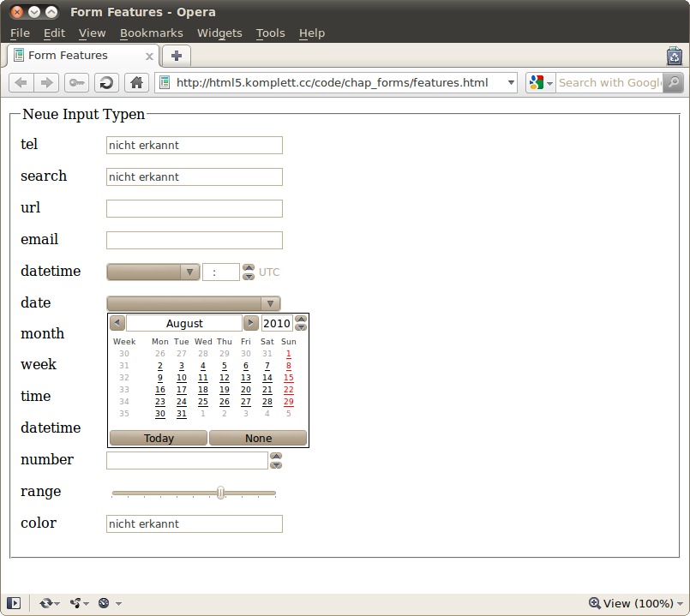This screenshot has height=616, width=690.
Task: Open the Widgets menu
Action: point(219,33)
